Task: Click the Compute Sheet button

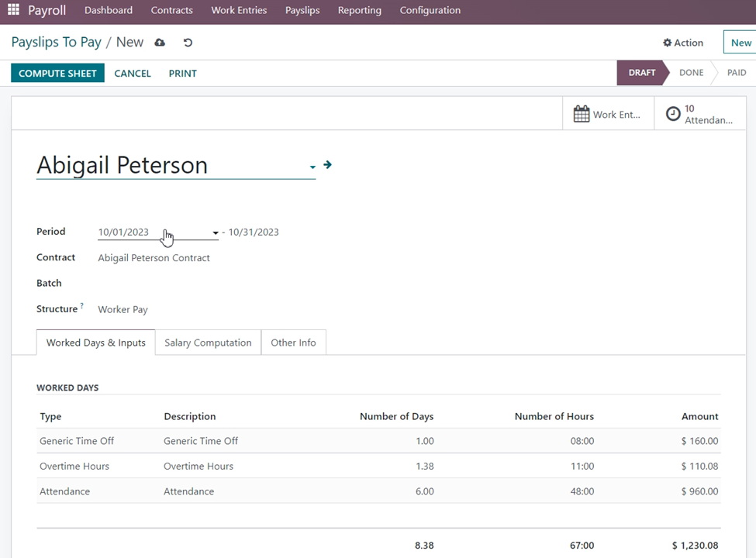Action: 57,74
